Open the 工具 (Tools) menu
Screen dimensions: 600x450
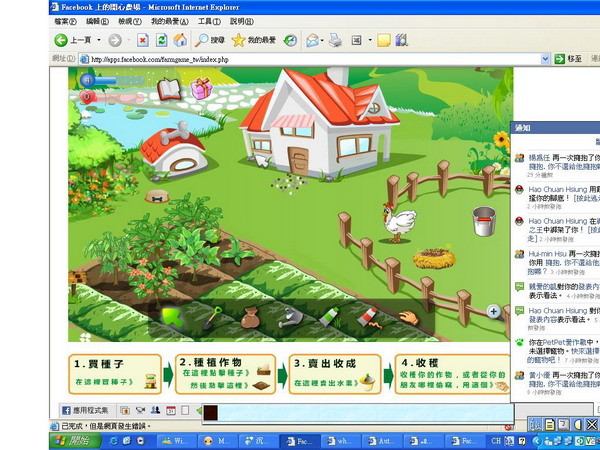click(209, 22)
